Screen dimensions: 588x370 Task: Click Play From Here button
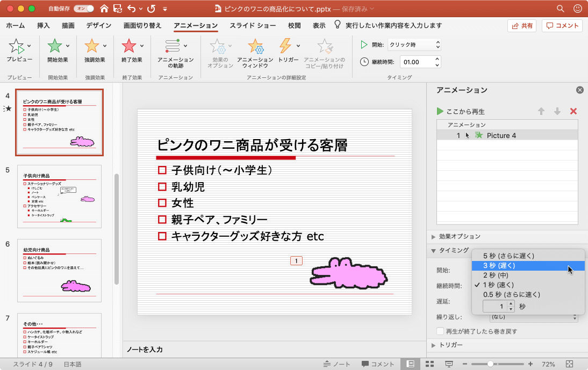tap(461, 111)
